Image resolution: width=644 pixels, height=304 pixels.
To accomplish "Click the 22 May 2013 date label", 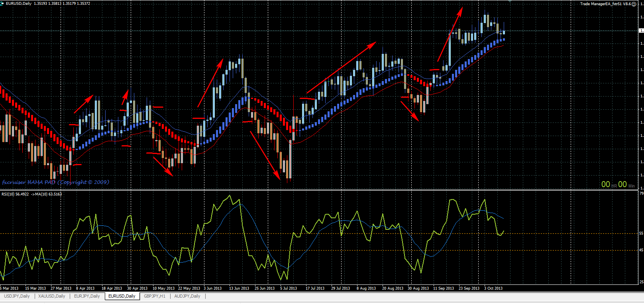I will (x=189, y=288).
